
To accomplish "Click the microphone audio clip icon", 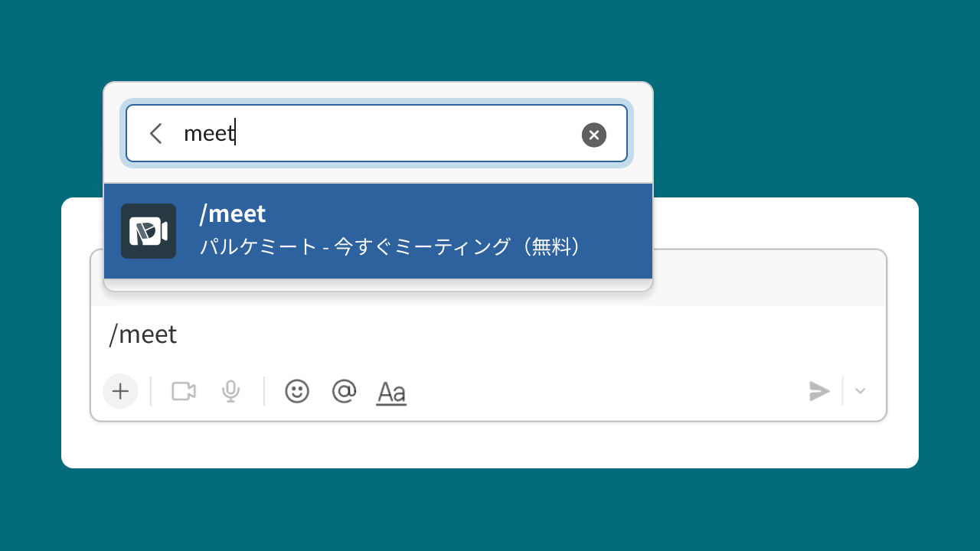I will click(230, 391).
